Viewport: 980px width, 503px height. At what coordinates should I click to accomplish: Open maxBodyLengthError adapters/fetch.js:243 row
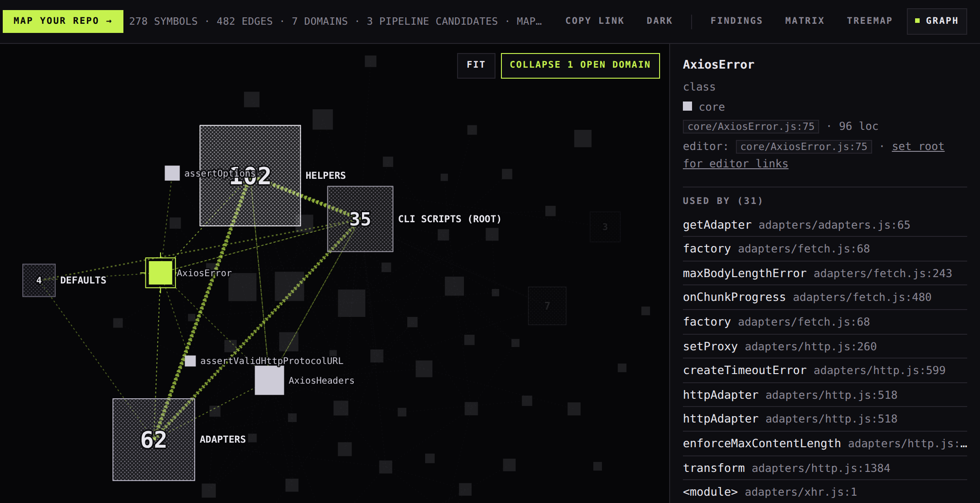click(825, 273)
